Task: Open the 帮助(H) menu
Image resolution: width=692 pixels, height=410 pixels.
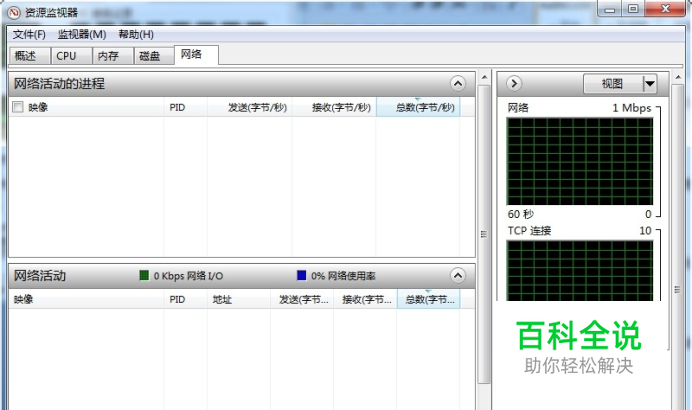Action: [x=135, y=34]
